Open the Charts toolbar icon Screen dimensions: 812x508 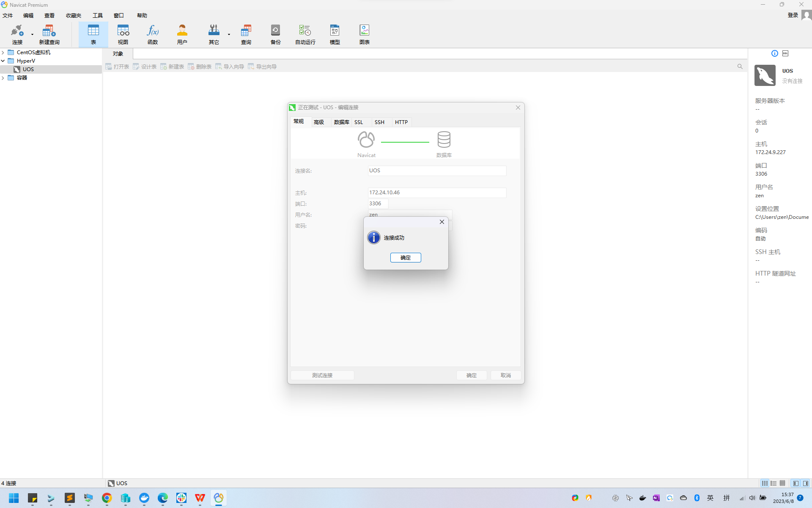coord(365,34)
